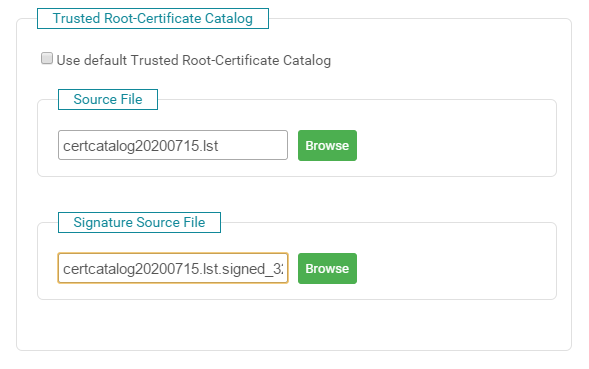Focus the Source File input field

click(173, 145)
